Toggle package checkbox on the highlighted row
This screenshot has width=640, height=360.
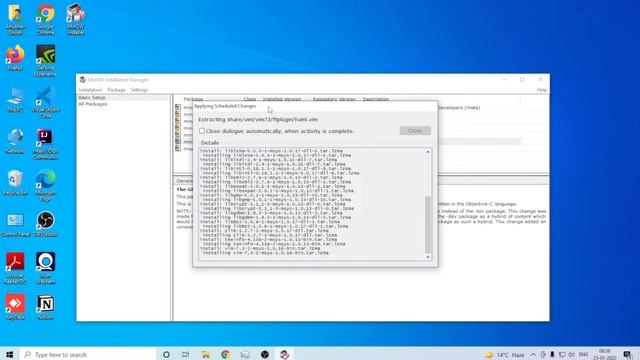(x=178, y=142)
